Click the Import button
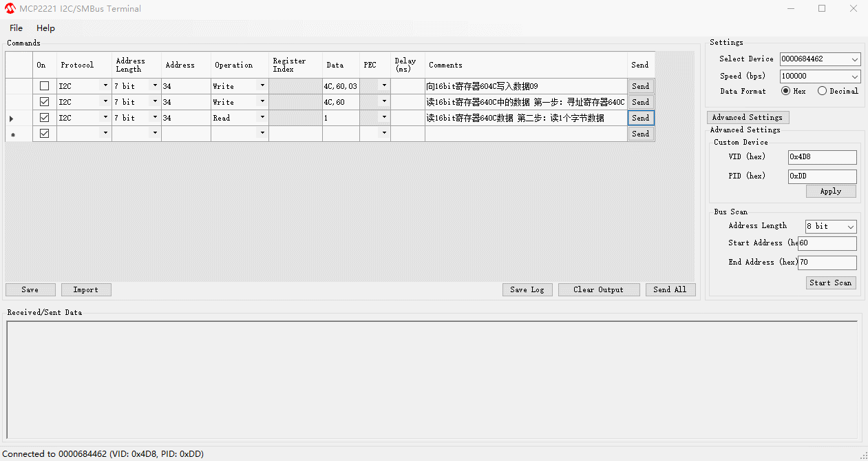Viewport: 868px width, 461px height. tap(86, 289)
